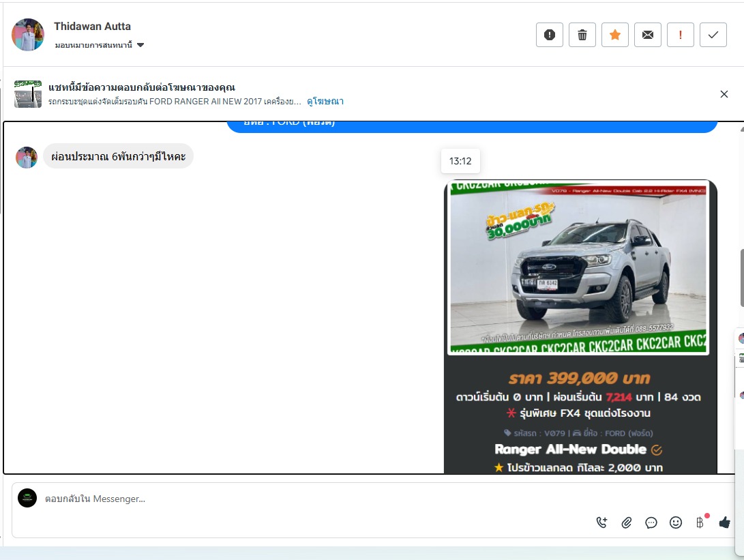This screenshot has height=560, width=744.
Task: Flag conversation with red exclamation icon
Action: 681,35
